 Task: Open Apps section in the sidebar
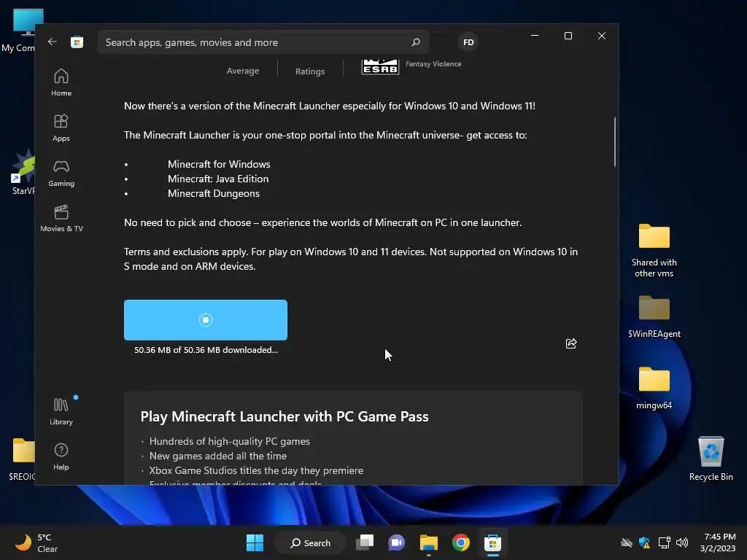(61, 128)
